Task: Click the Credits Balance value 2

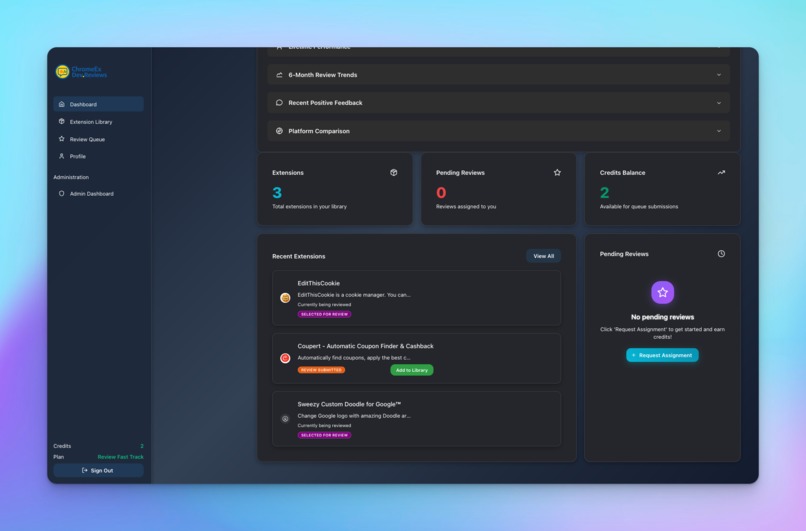Action: (x=604, y=192)
